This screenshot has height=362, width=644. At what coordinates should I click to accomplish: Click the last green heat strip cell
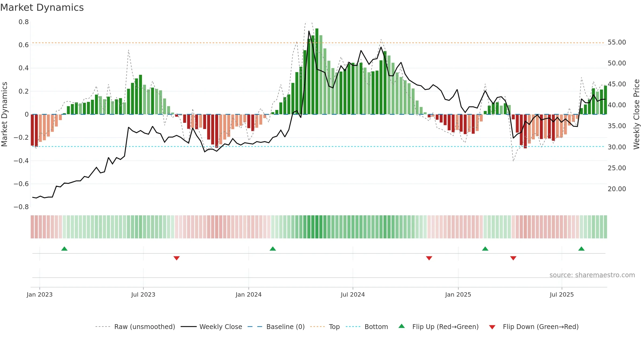605,227
